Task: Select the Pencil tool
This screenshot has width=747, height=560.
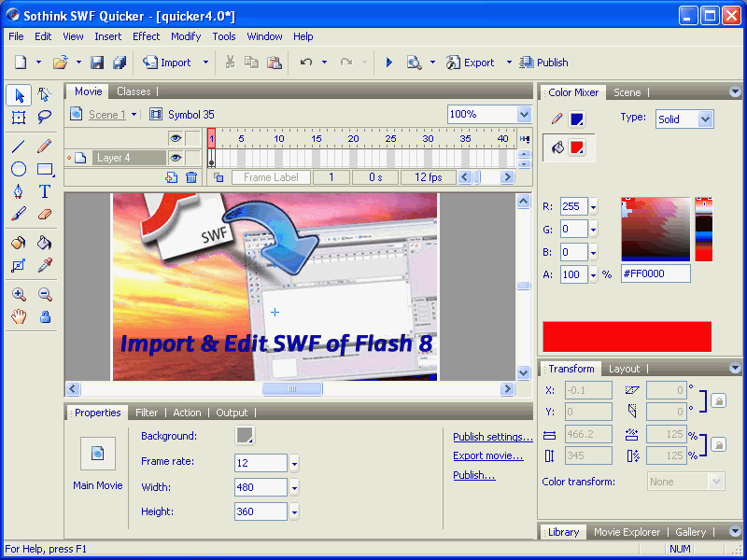Action: pos(44,147)
